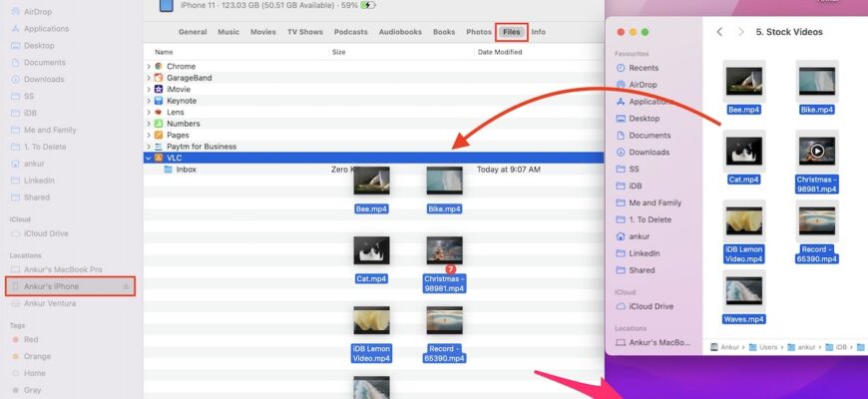Sort files by the Size column header
Image resolution: width=868 pixels, height=399 pixels.
(x=339, y=52)
